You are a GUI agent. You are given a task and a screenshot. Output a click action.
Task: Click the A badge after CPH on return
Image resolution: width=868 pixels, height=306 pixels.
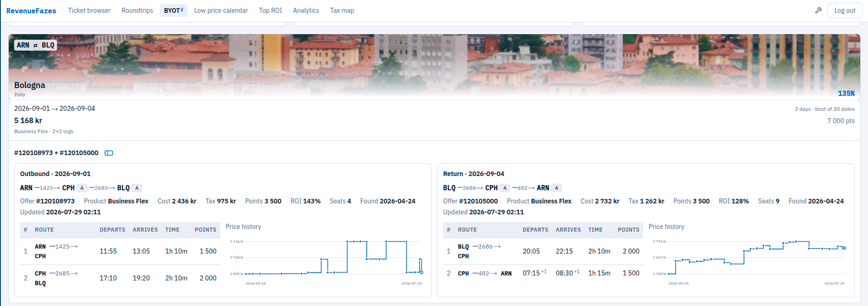click(x=505, y=188)
